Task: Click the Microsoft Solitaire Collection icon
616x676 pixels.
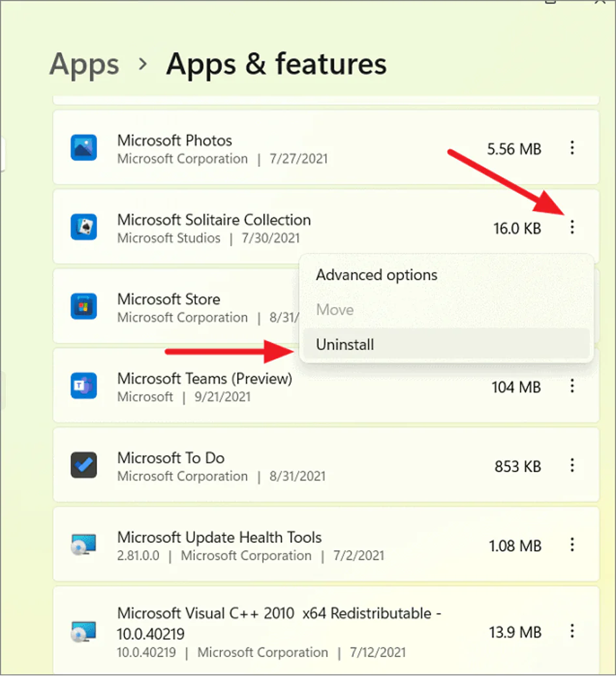Action: coord(83,227)
